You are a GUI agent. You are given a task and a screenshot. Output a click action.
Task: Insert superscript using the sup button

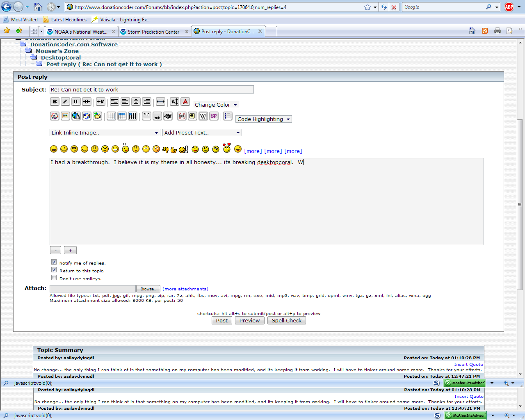(x=146, y=116)
